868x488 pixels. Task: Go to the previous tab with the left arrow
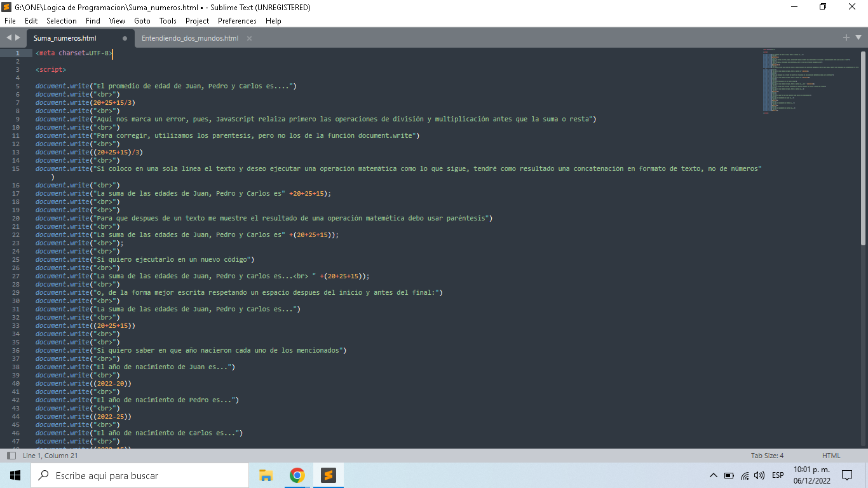point(9,38)
